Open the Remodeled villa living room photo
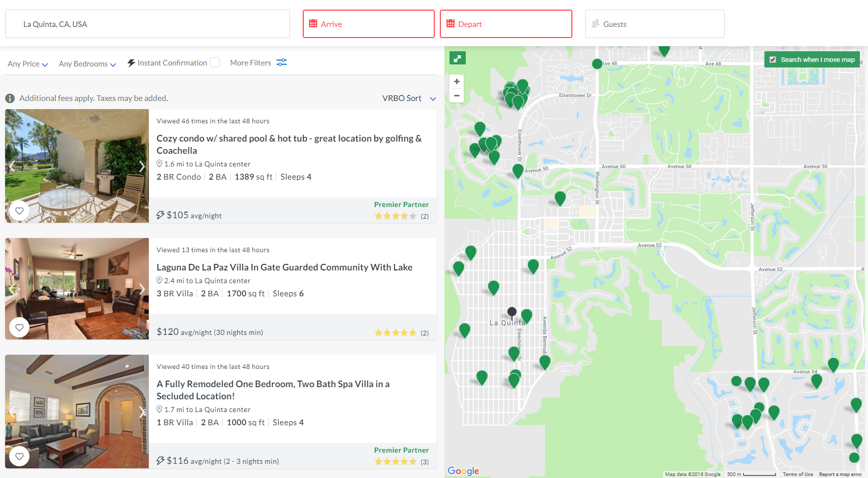Image resolution: width=868 pixels, height=478 pixels. pyautogui.click(x=77, y=412)
